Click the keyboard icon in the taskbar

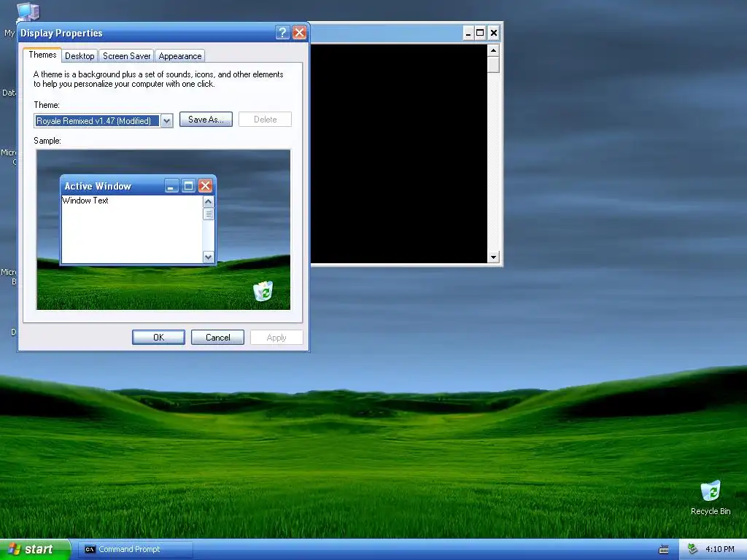point(664,550)
